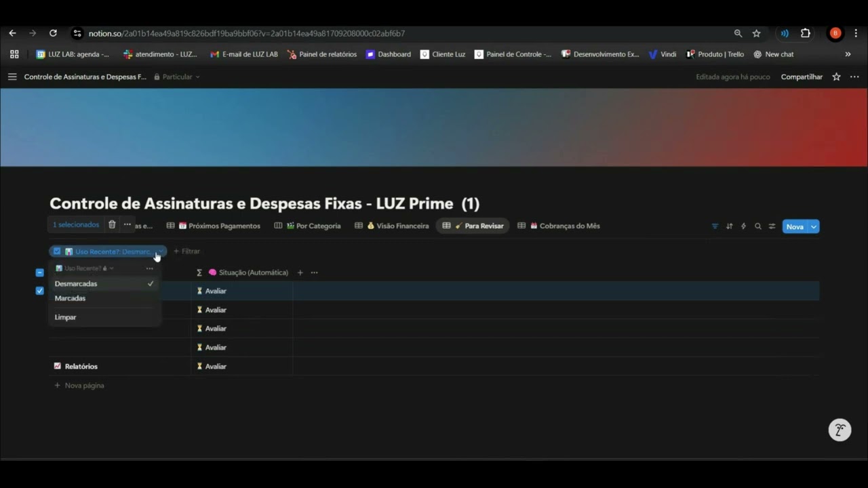Delete the selected row with the trash icon

point(112,224)
